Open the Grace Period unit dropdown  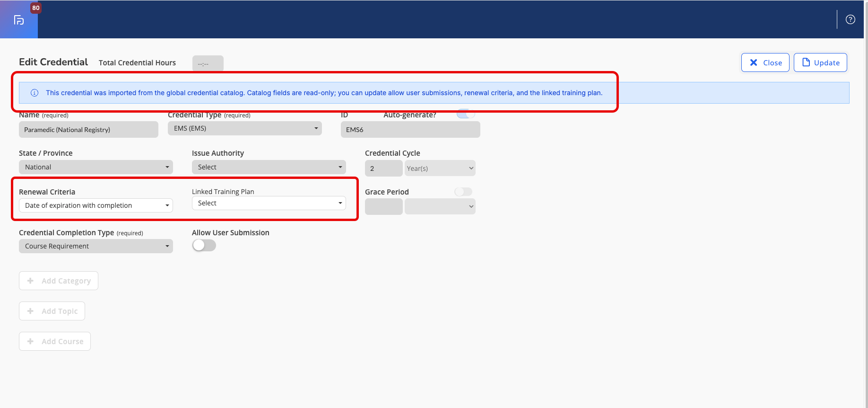coord(440,206)
